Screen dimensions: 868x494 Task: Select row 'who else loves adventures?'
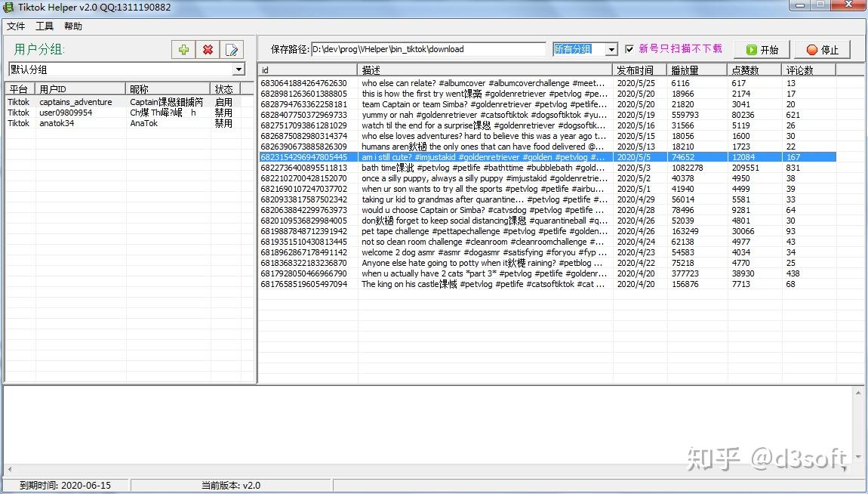(x=547, y=136)
